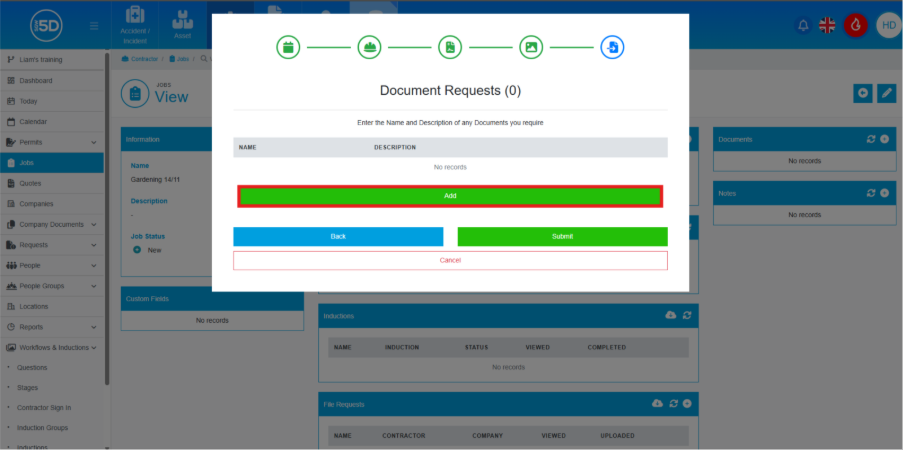This screenshot has height=450, width=903.
Task: Click the notifications bell icon
Action: click(x=802, y=26)
